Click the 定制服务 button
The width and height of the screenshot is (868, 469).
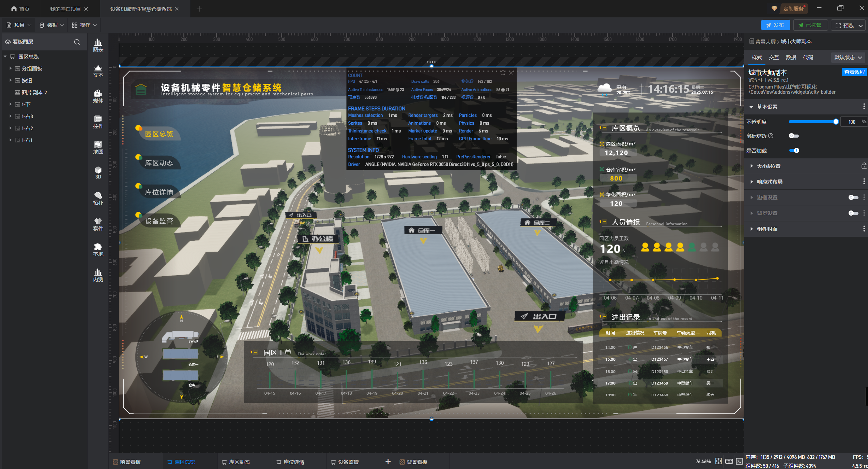point(790,9)
